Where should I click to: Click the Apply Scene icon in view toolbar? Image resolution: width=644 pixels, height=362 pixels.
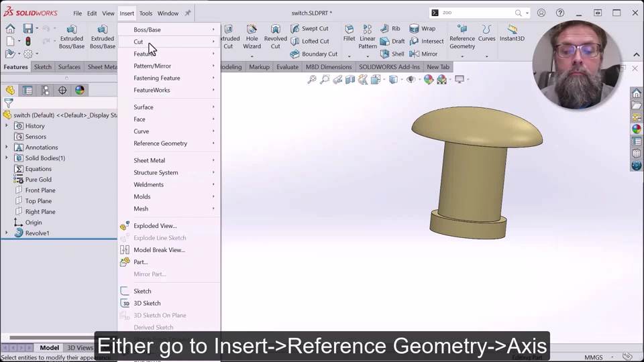click(442, 79)
